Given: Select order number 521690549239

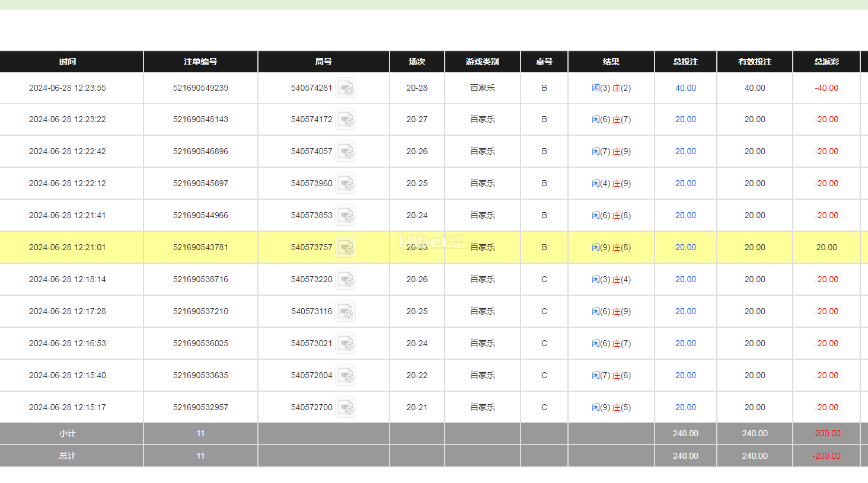Looking at the screenshot, I should point(200,88).
